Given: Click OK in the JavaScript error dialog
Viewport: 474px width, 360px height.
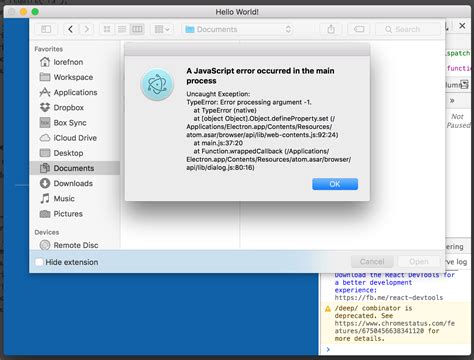Looking at the screenshot, I should tap(335, 184).
